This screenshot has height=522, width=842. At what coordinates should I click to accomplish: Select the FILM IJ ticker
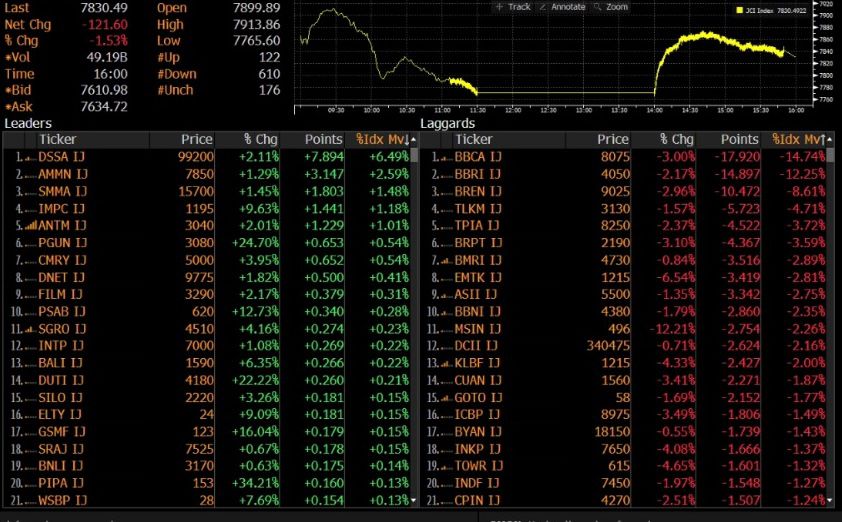tap(60, 294)
